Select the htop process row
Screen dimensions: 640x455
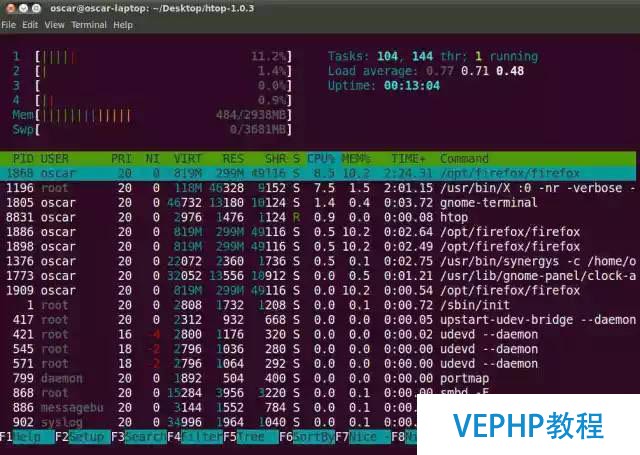click(x=318, y=217)
